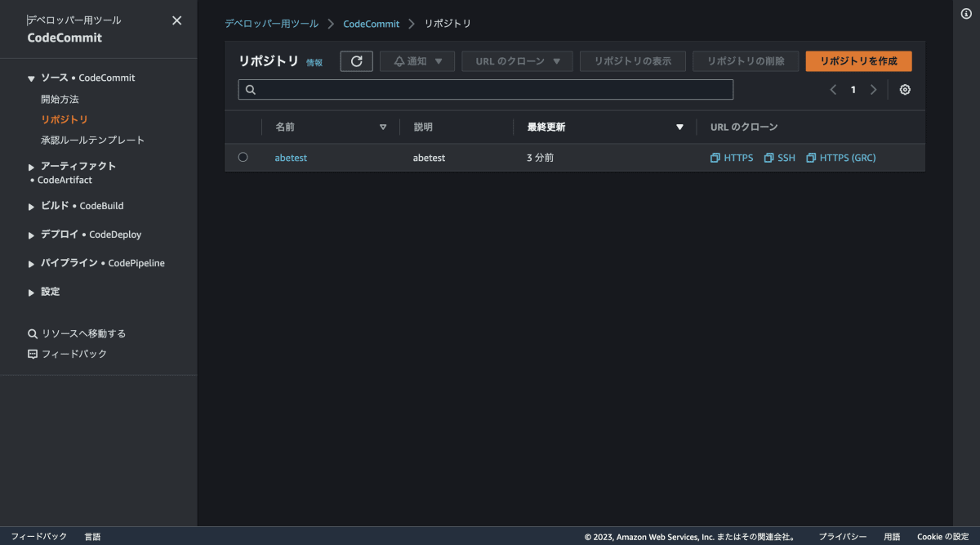Open リソースへ移動する search in sidebar
Viewport: 980px width, 545px height.
pos(77,333)
